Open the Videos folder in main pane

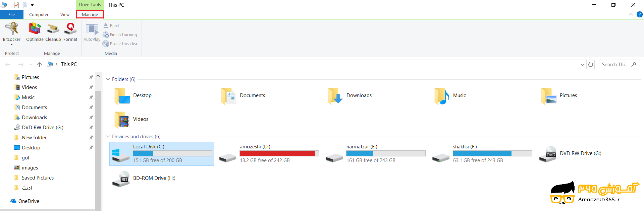[131, 120]
